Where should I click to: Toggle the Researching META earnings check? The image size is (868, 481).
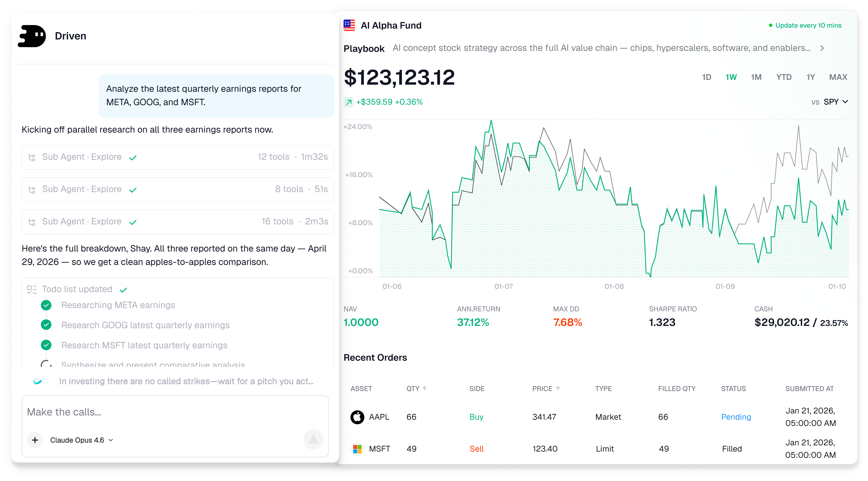coord(46,305)
